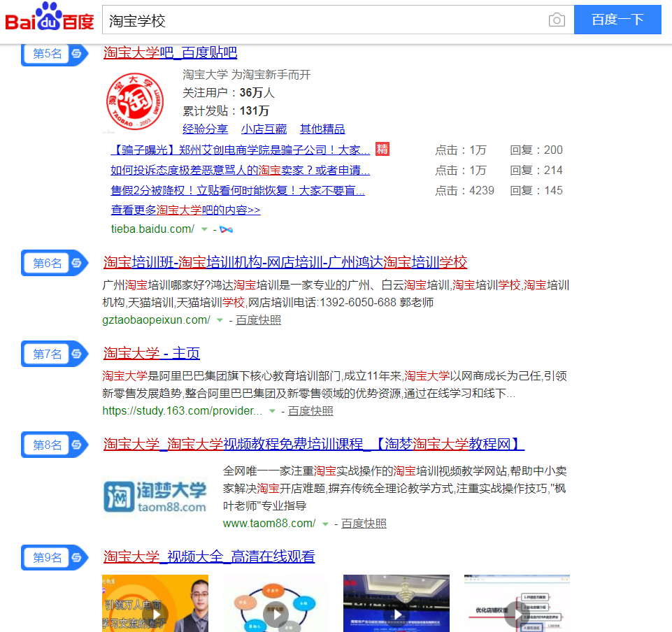
Task: Play the 优化店铺权重 mind-map video thumbnail
Action: [517, 603]
